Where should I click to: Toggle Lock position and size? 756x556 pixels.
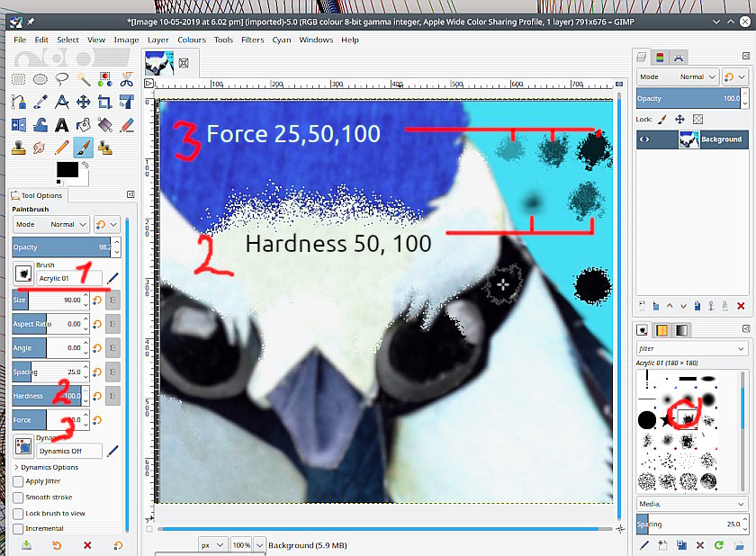(x=679, y=119)
